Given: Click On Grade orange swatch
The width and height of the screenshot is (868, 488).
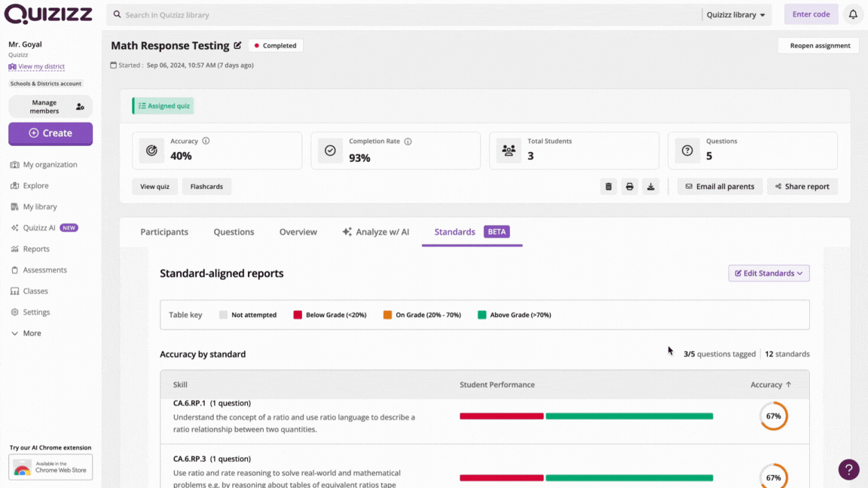Looking at the screenshot, I should click(x=387, y=315).
